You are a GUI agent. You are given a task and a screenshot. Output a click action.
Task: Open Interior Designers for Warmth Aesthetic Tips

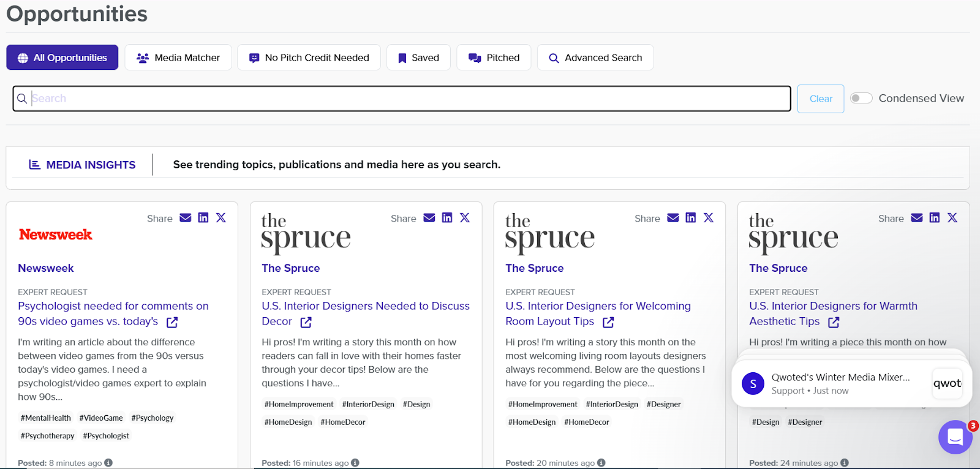click(833, 313)
